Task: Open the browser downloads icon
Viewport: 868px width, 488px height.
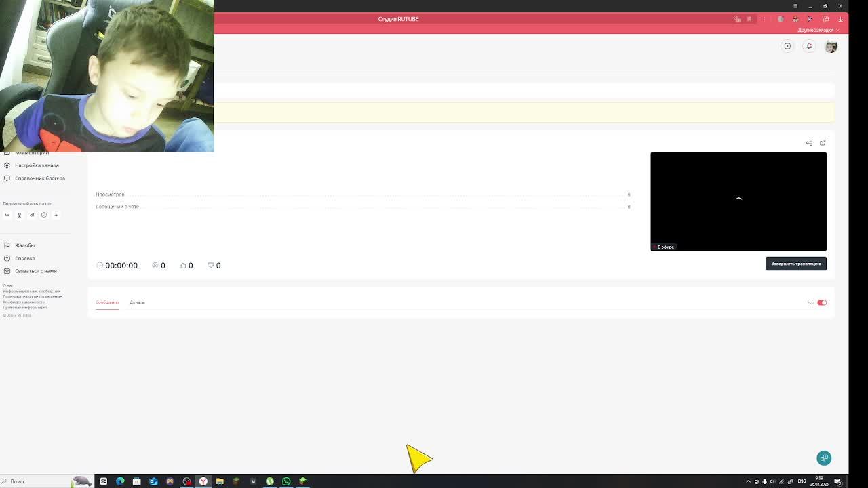Action: [x=840, y=19]
